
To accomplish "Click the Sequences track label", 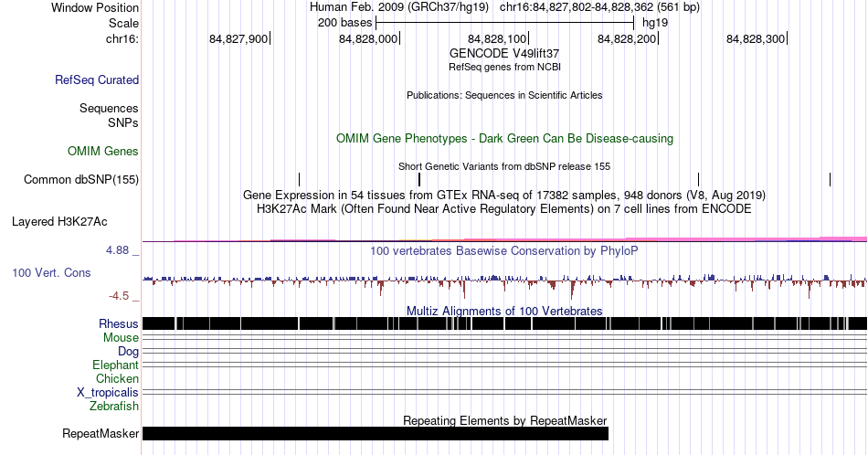I will (x=109, y=108).
